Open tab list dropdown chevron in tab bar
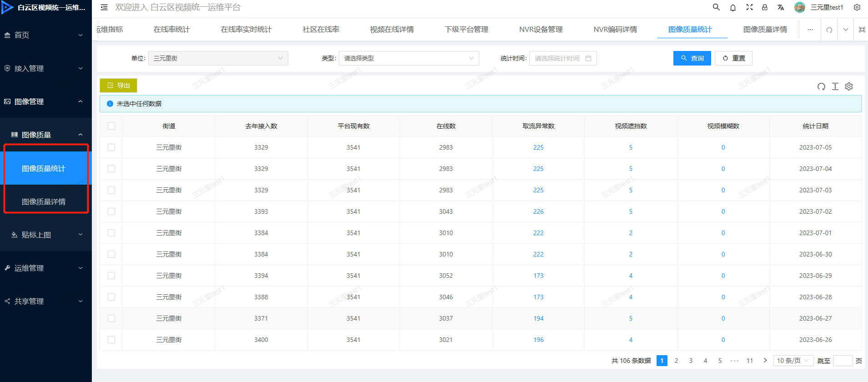The image size is (868, 382). pyautogui.click(x=845, y=30)
